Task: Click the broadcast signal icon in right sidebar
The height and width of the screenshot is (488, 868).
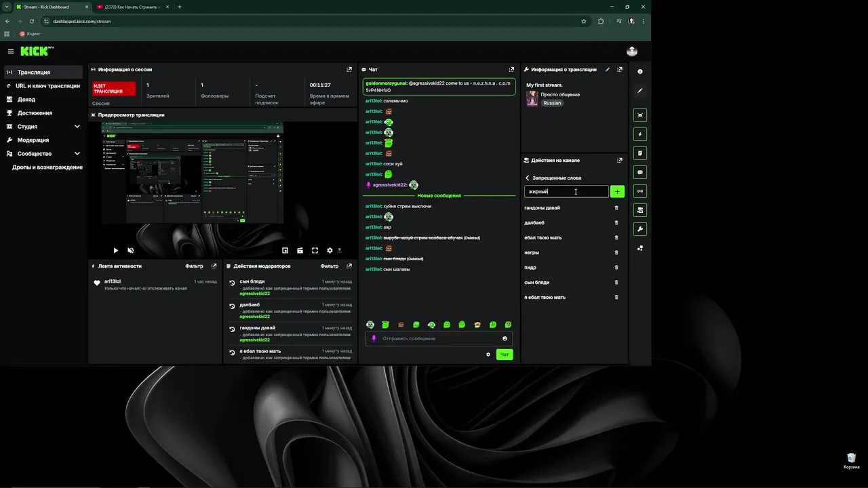Action: click(x=640, y=191)
